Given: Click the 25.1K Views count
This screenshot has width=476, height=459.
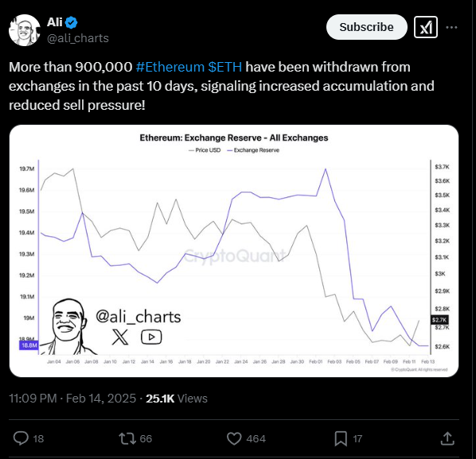Looking at the screenshot, I should tap(177, 399).
